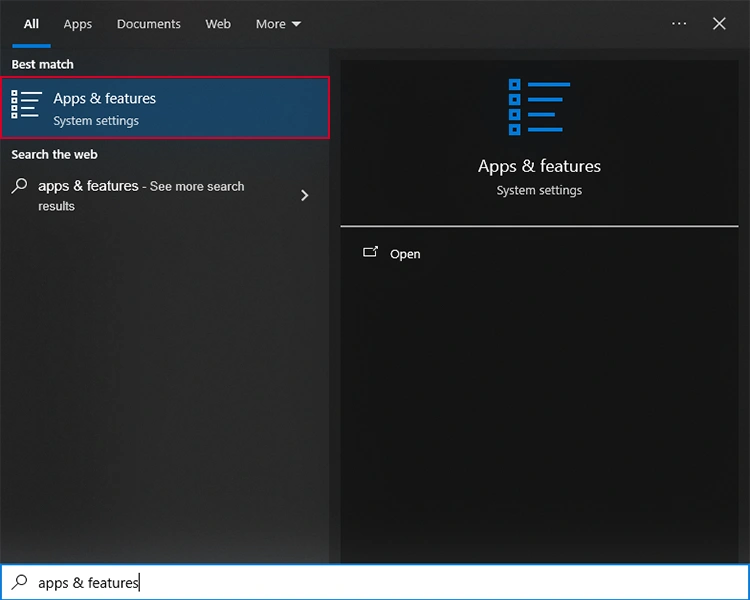Close the search panel

tap(719, 23)
